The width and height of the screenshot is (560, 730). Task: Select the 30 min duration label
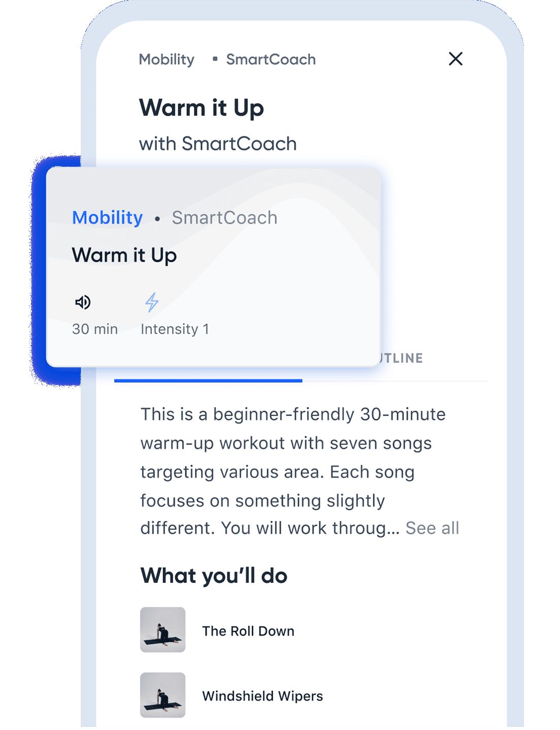point(95,329)
